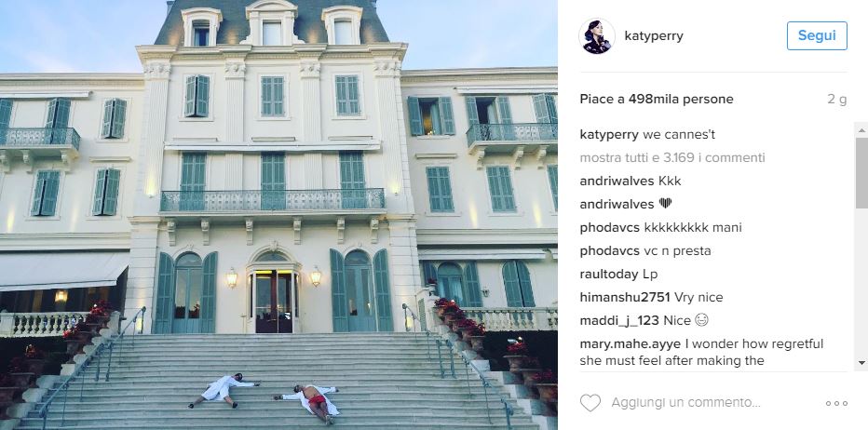
Task: Open maddi_j_123 commenter profile
Action: coord(619,321)
